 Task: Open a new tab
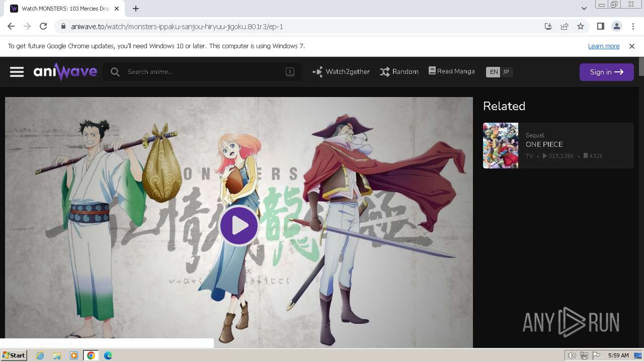click(x=136, y=9)
